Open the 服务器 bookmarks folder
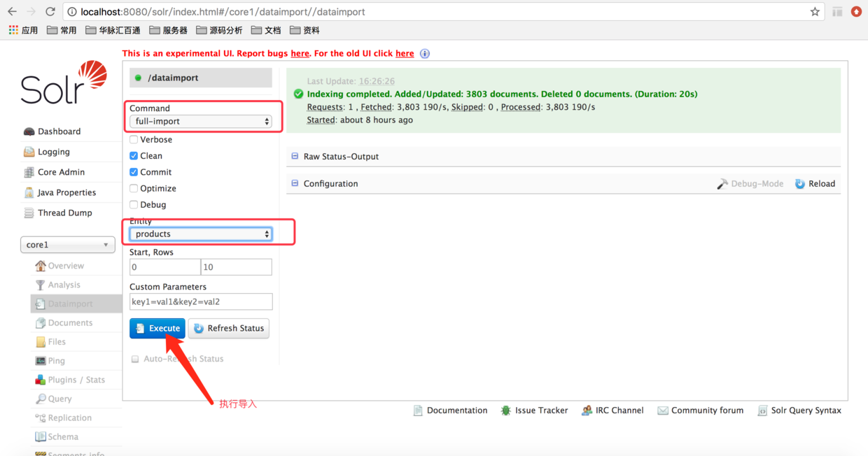 pyautogui.click(x=168, y=30)
